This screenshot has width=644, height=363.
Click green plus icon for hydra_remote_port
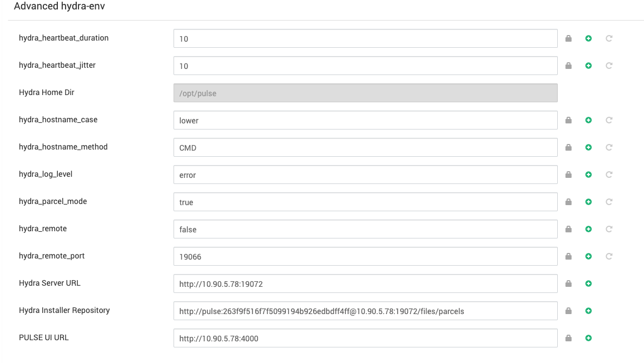click(588, 256)
